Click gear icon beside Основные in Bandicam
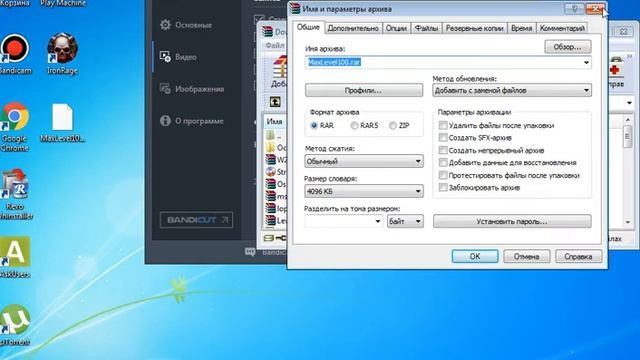Screen dimensions: 640x360 click(165, 25)
